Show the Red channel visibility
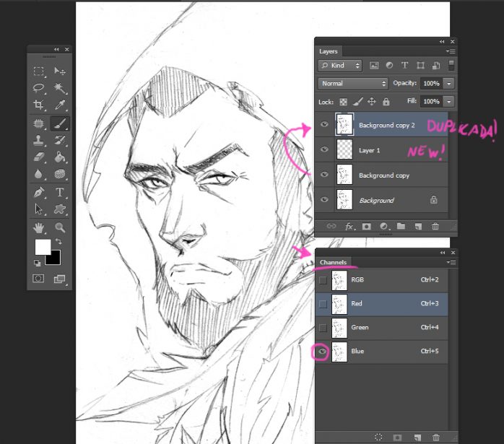This screenshot has width=504, height=444. pyautogui.click(x=323, y=304)
